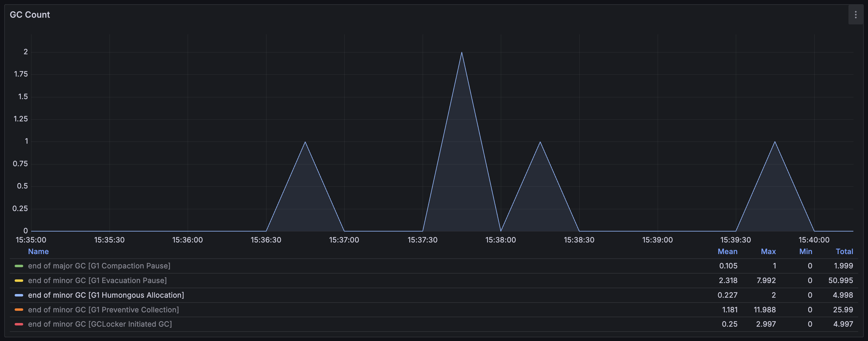Toggle the G1 Evacuation Pause series
868x341 pixels.
(97, 280)
